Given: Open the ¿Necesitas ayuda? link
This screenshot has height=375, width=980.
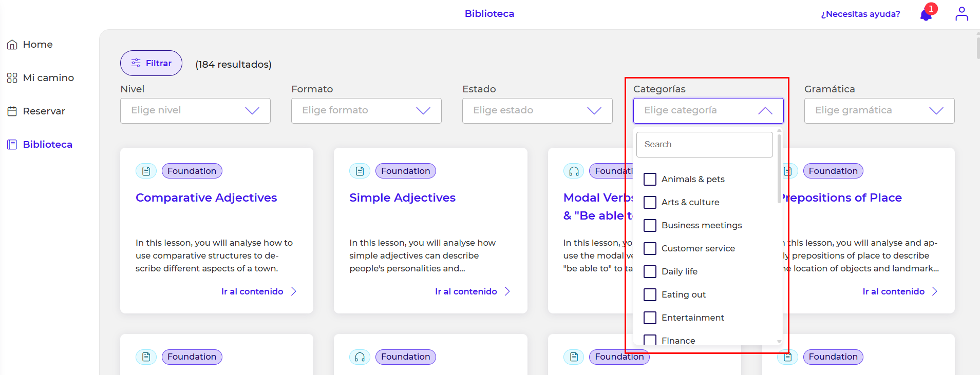Looking at the screenshot, I should [x=860, y=14].
